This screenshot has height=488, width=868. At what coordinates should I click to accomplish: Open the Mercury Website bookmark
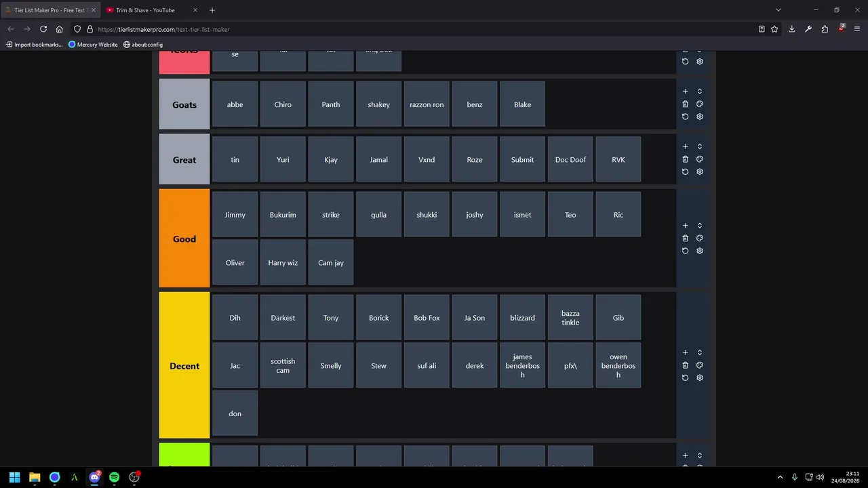[x=93, y=45]
